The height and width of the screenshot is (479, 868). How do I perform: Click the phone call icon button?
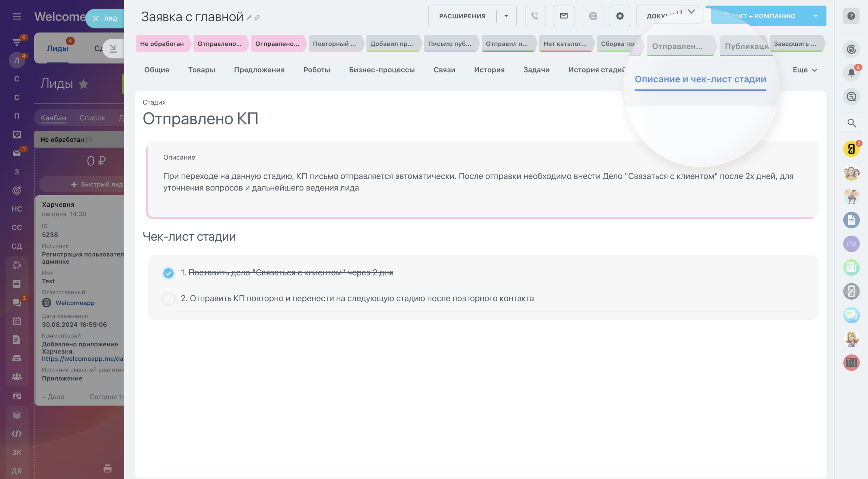tap(535, 16)
